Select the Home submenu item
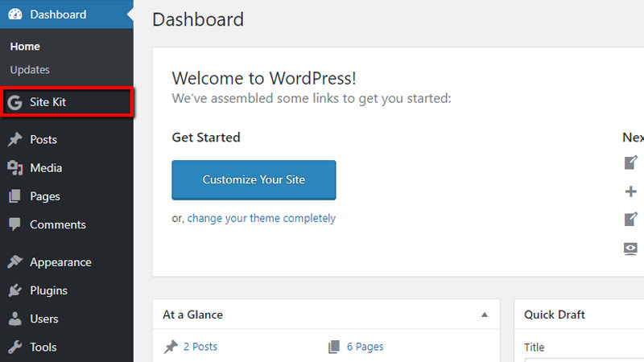Screen dimensions: 644x362 click(25, 47)
